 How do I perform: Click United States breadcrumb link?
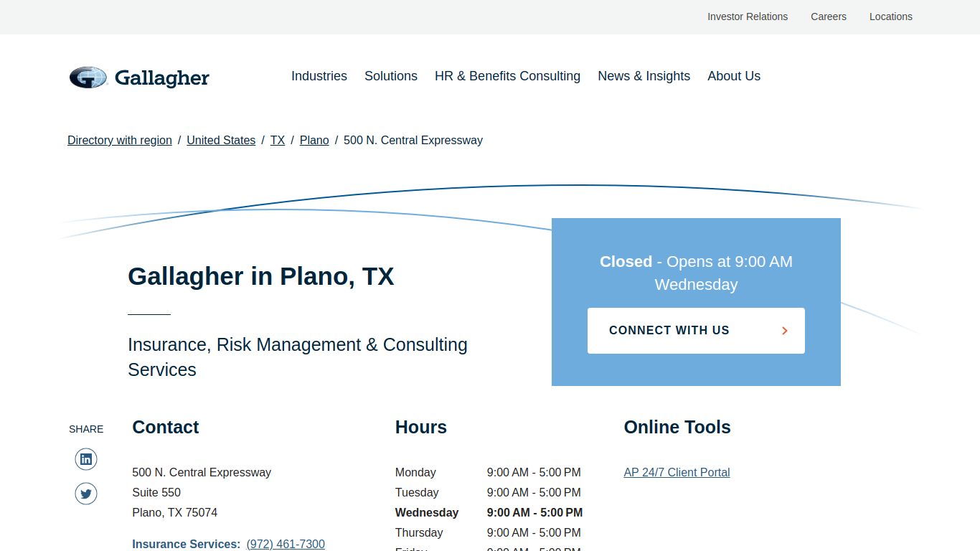221,141
